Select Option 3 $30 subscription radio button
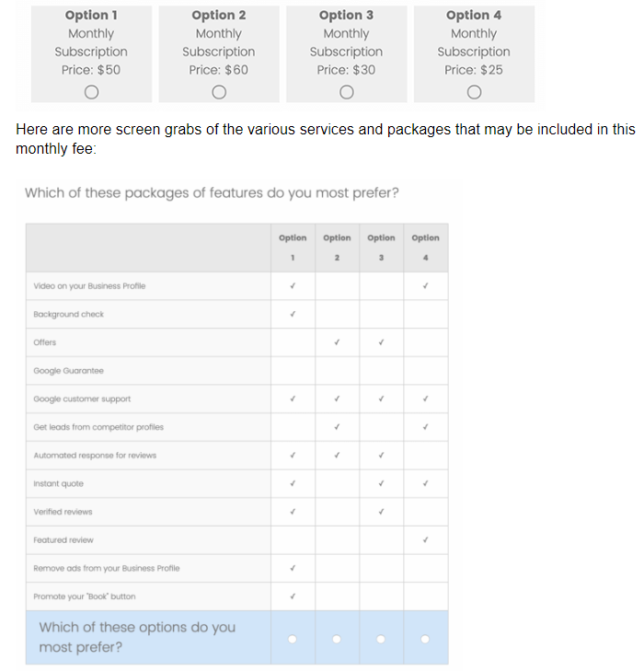This screenshot has width=644, height=671. tap(346, 92)
